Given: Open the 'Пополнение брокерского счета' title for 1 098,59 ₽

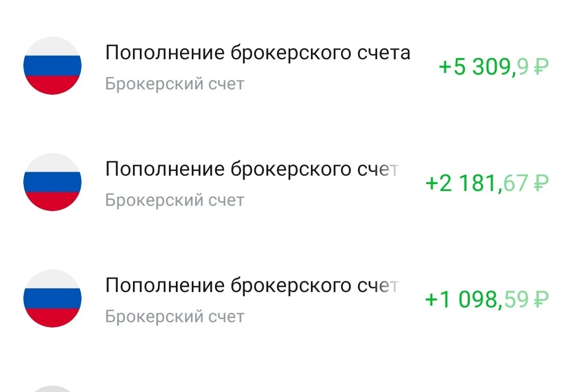Looking at the screenshot, I should click(x=253, y=286).
